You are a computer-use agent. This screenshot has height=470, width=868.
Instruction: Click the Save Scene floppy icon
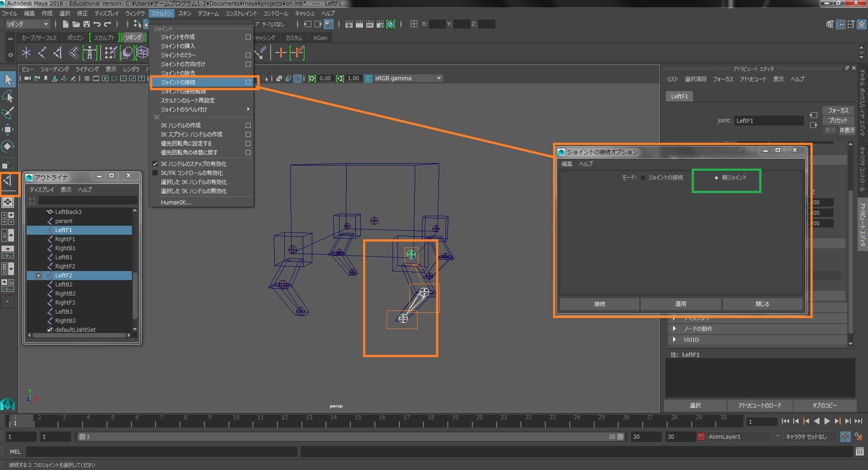coord(86,24)
